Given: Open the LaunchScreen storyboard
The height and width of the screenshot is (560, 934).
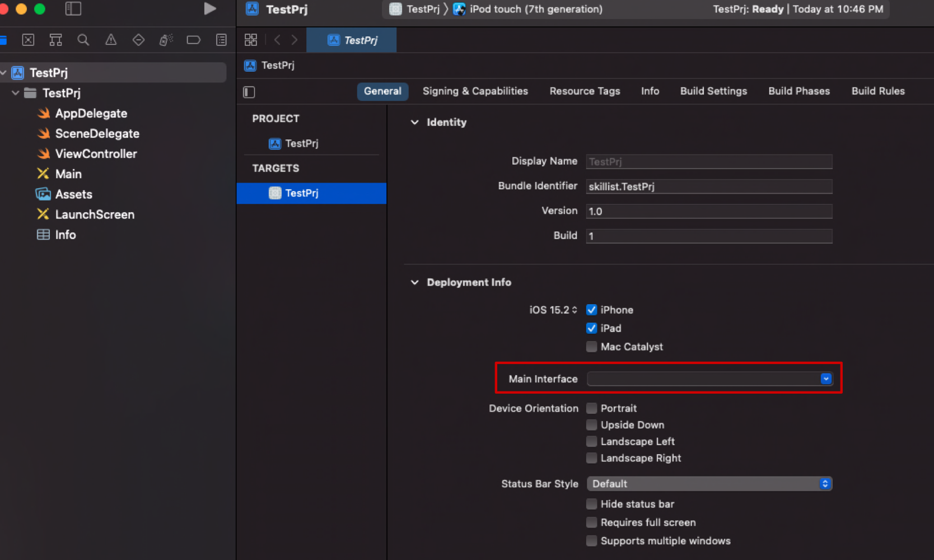Looking at the screenshot, I should pos(86,214).
